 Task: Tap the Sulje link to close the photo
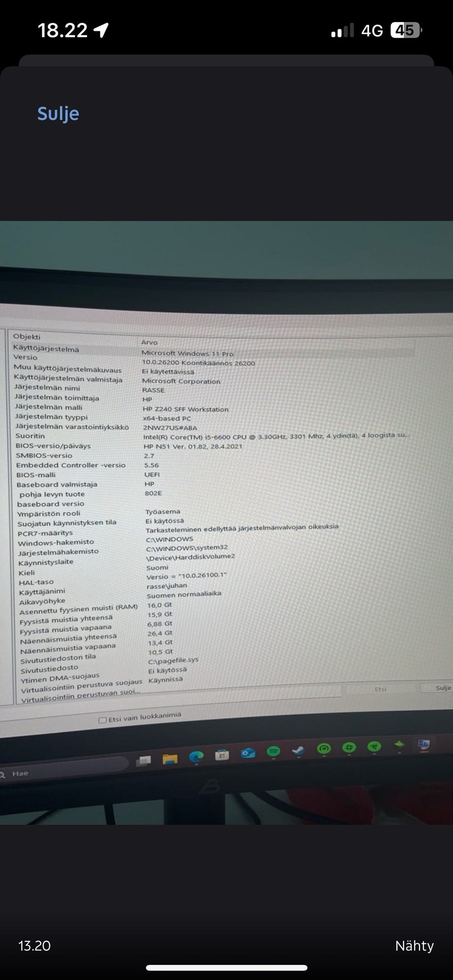(58, 114)
